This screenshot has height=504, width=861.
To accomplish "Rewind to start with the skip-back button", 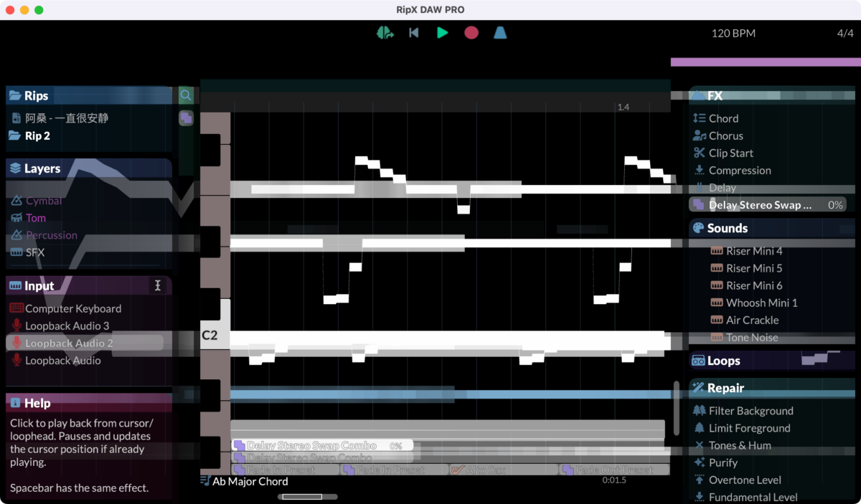I will (413, 32).
